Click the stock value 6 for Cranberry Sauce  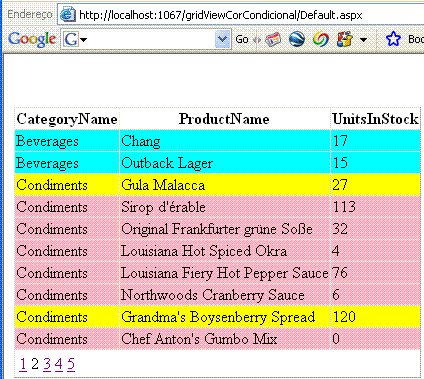336,295
